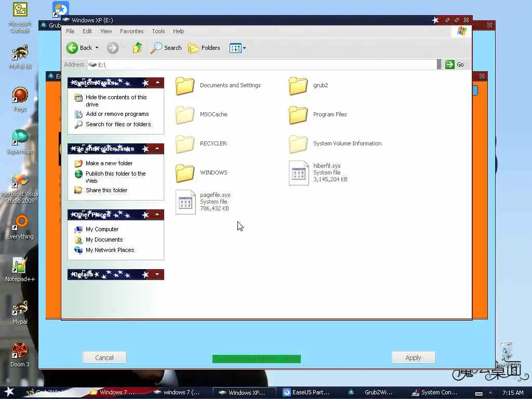The width and height of the screenshot is (532, 399).
Task: Collapse the System Tasks panel
Action: coord(158,83)
